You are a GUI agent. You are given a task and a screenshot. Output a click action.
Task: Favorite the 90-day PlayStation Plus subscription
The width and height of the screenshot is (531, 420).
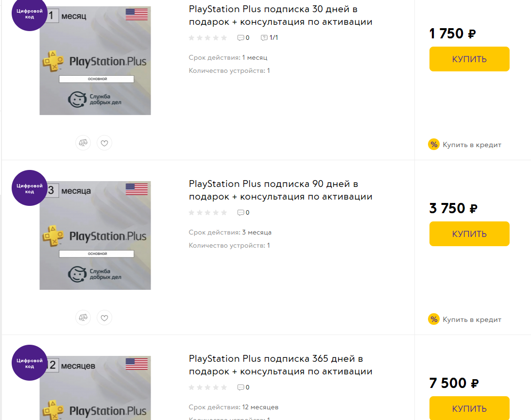pos(104,318)
